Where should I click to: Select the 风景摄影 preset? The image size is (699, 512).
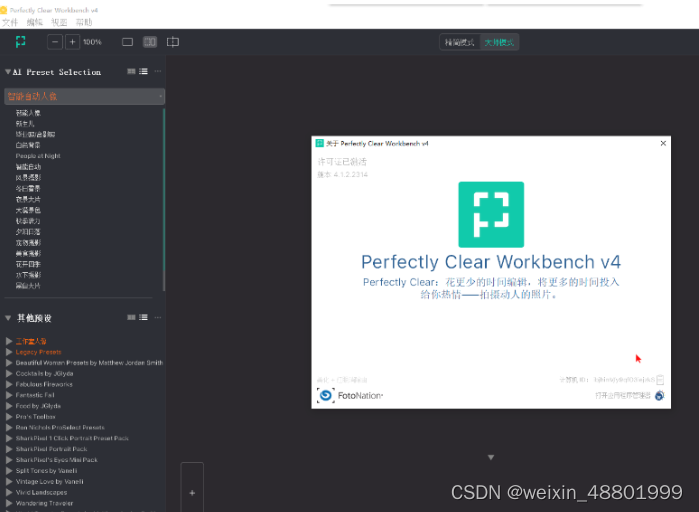click(29, 177)
